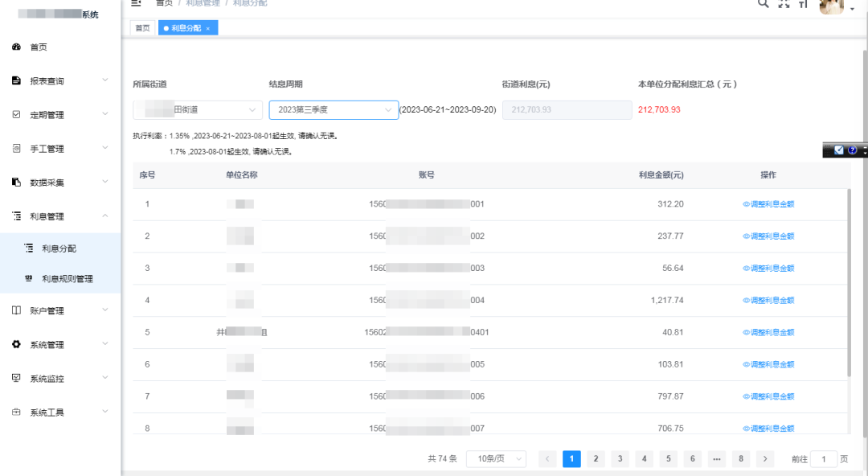Click the font size adjustment icon
The width and height of the screenshot is (868, 476).
(x=802, y=3)
